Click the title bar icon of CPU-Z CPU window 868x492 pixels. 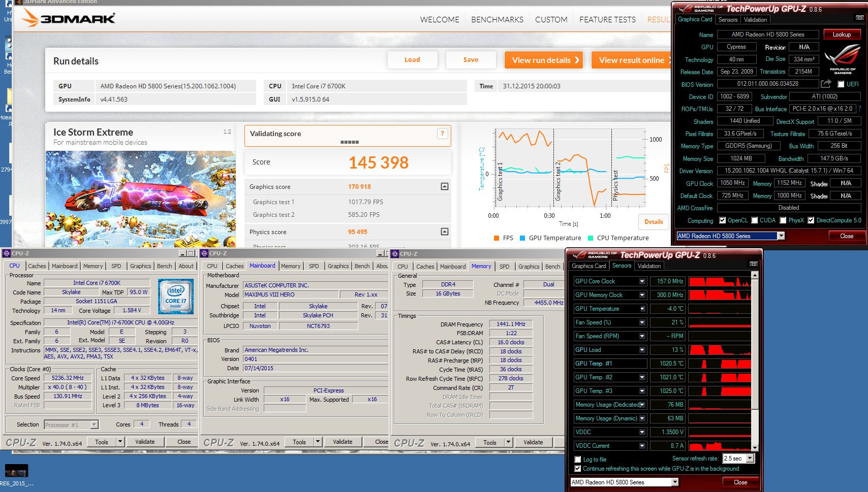(7, 253)
